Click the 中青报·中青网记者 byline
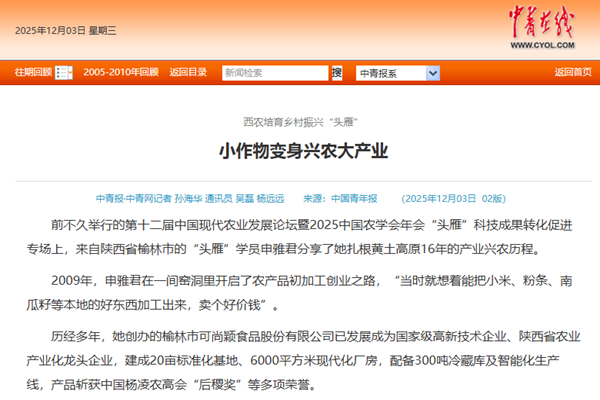Viewport: 600px width, 400px height. tap(131, 198)
